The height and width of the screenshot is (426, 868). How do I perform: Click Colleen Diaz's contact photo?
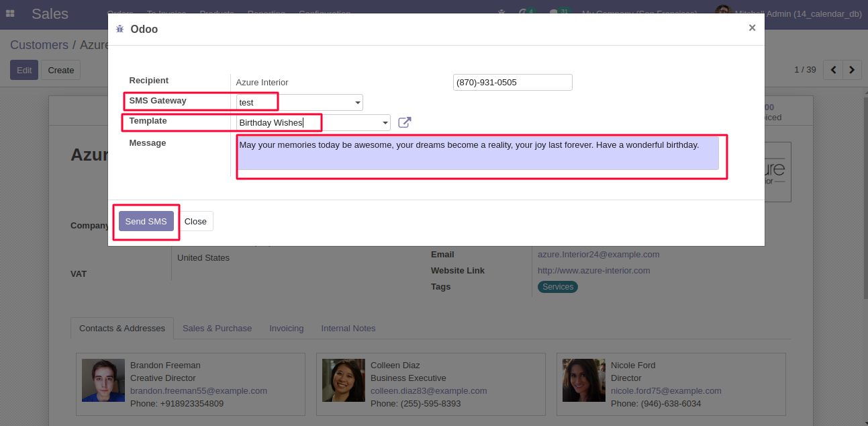pyautogui.click(x=344, y=380)
